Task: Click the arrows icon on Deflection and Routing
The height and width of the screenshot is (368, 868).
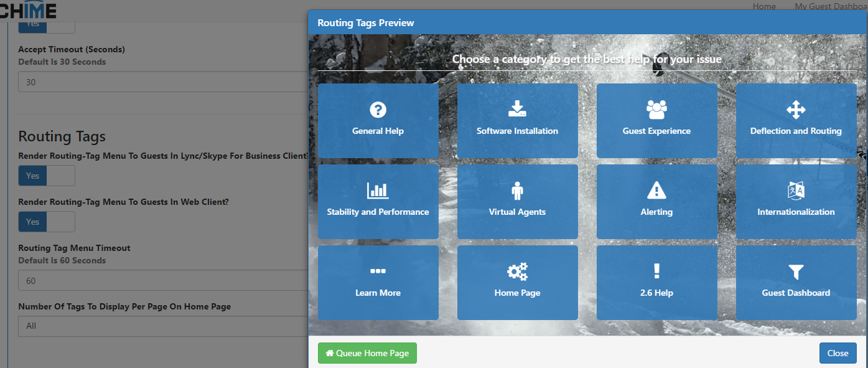Action: click(x=796, y=110)
